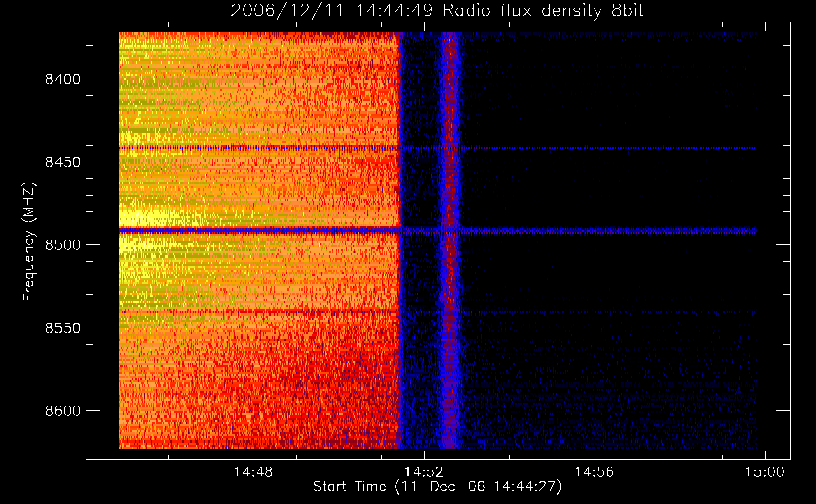Click the 14:48 time axis label
Image resolution: width=816 pixels, height=504 pixels.
(254, 472)
